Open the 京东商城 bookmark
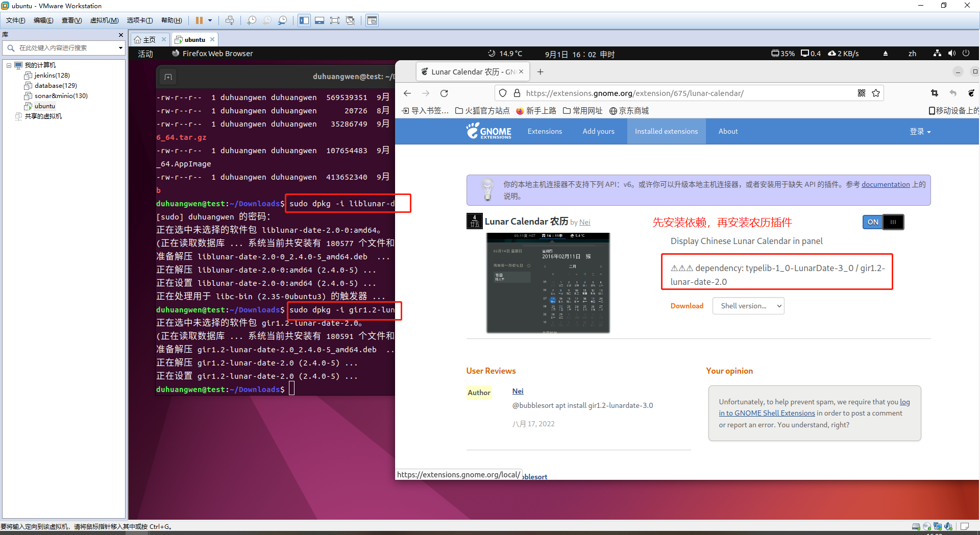The width and height of the screenshot is (980, 535). pos(629,111)
